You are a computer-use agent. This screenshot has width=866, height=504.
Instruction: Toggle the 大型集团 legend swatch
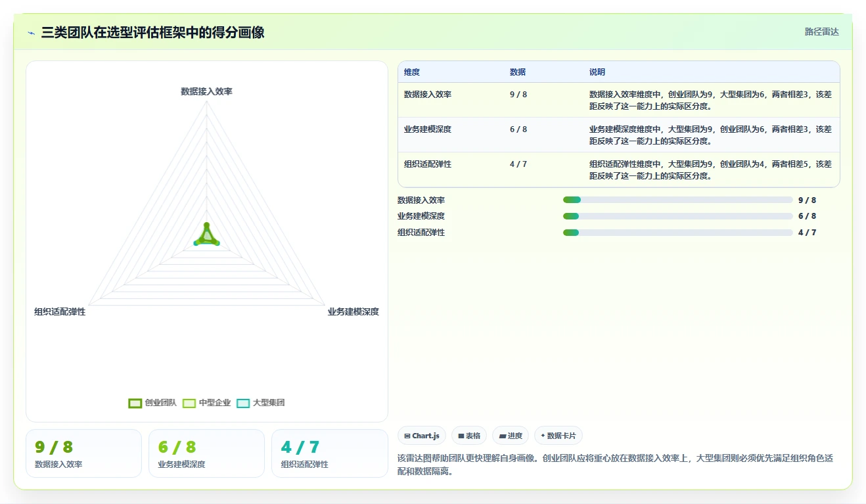(x=243, y=403)
